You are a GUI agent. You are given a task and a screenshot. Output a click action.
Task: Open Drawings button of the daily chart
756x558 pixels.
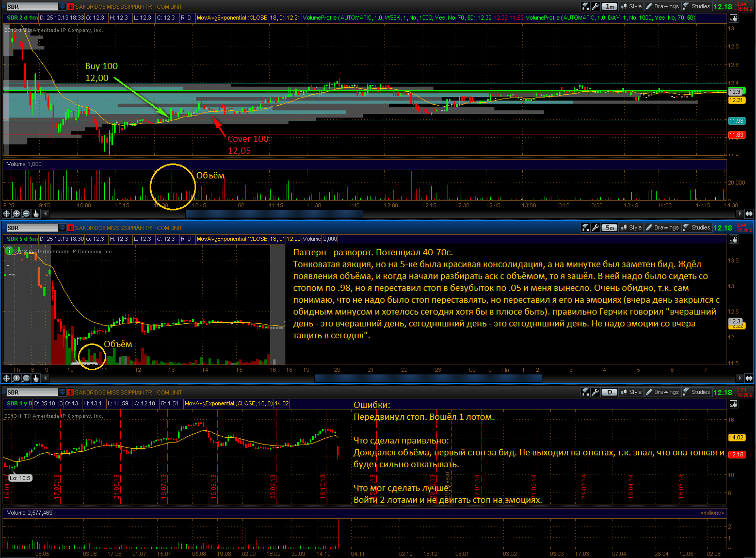click(662, 392)
